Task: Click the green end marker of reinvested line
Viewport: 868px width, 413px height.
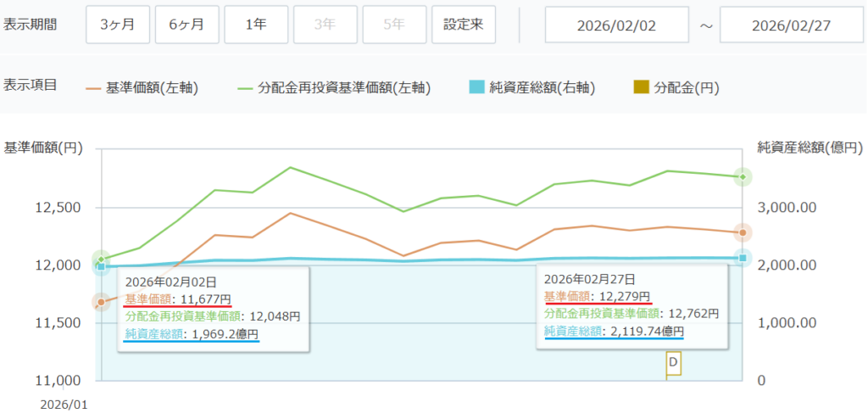Action: click(743, 176)
